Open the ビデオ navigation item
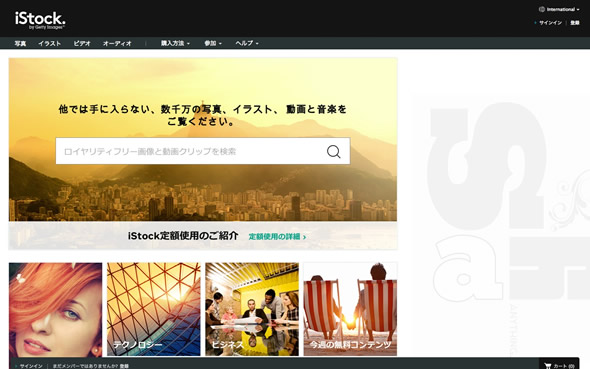Screen dimensions: 590x369 pos(82,43)
